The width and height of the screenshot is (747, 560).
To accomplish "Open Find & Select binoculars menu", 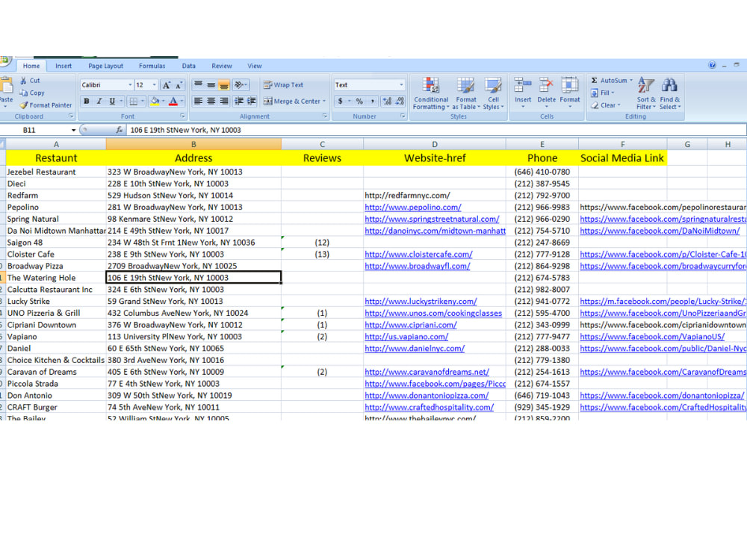I will click(x=670, y=93).
